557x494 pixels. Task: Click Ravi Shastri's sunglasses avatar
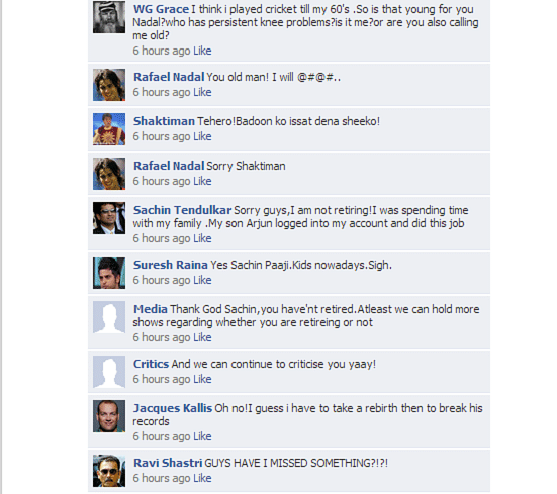click(x=109, y=471)
